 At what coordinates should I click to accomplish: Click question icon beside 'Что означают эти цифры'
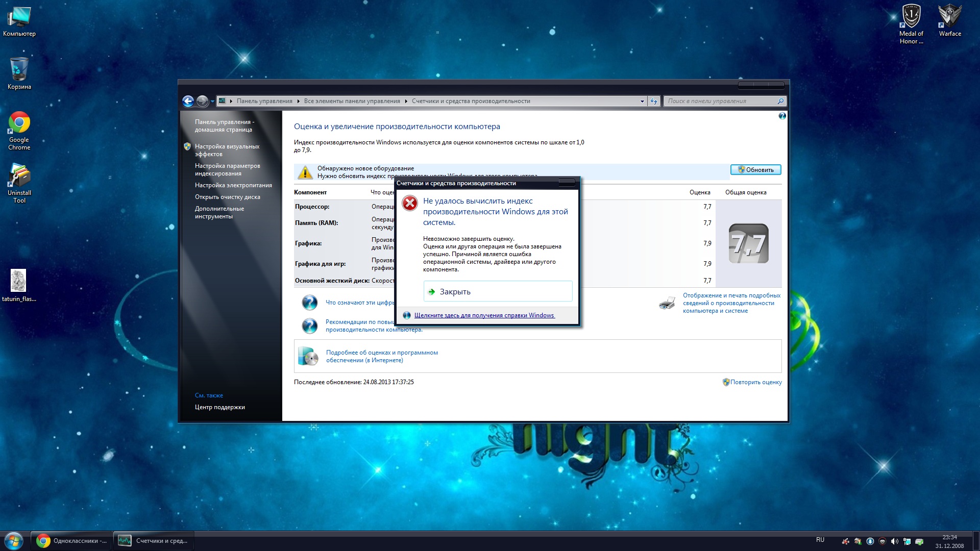tap(309, 303)
